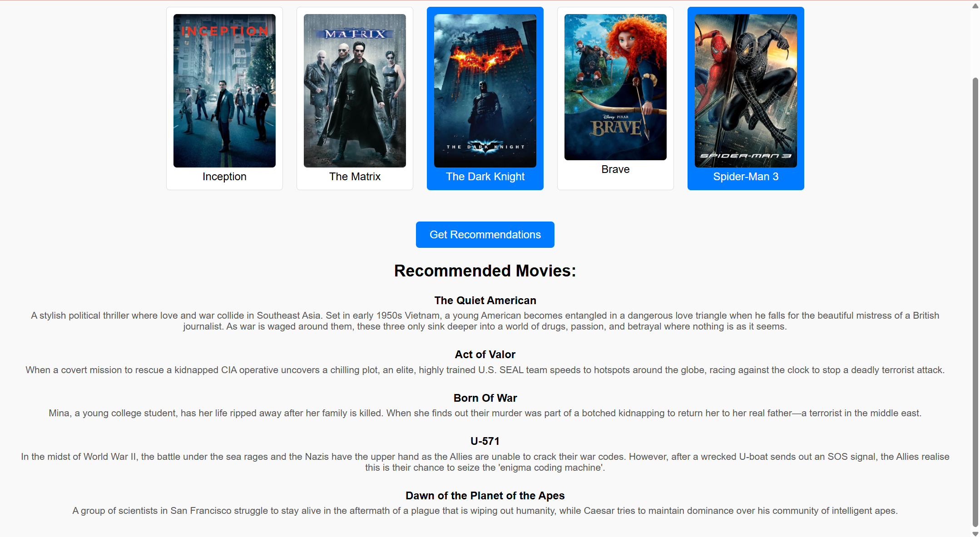Toggle the Spider-Man 3 card label
980x537 pixels.
pyautogui.click(x=746, y=177)
